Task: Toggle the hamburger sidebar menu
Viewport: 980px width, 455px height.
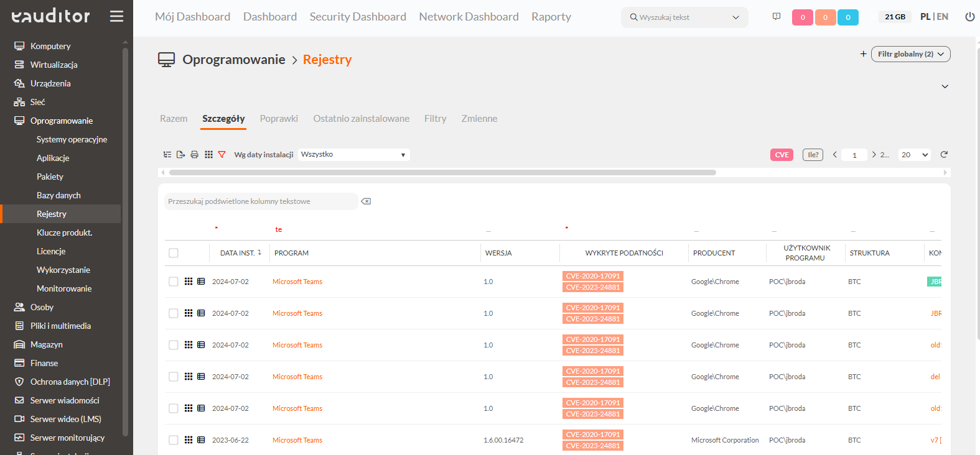Action: [x=116, y=16]
